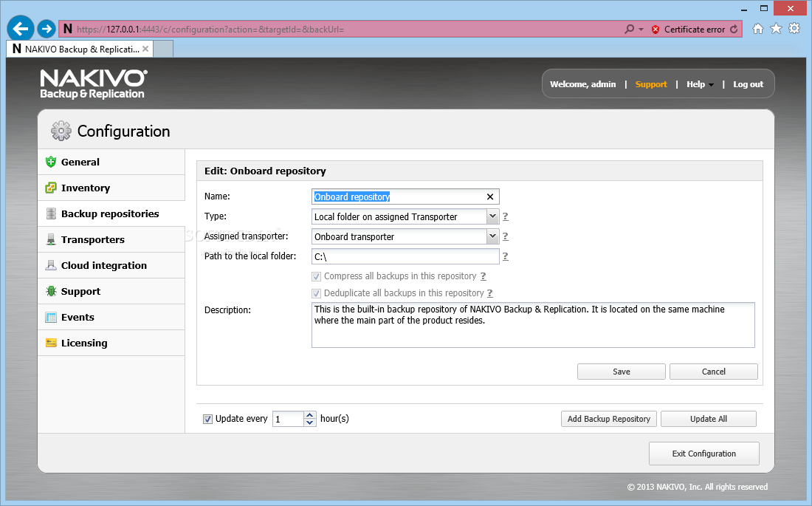Click the Backup repositories server icon
Screen dimensions: 812x506
[51, 213]
